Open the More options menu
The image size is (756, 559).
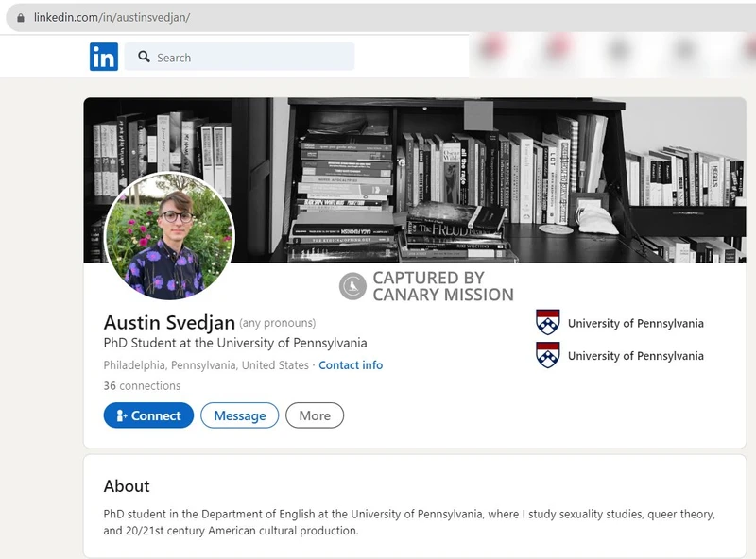[x=315, y=415]
